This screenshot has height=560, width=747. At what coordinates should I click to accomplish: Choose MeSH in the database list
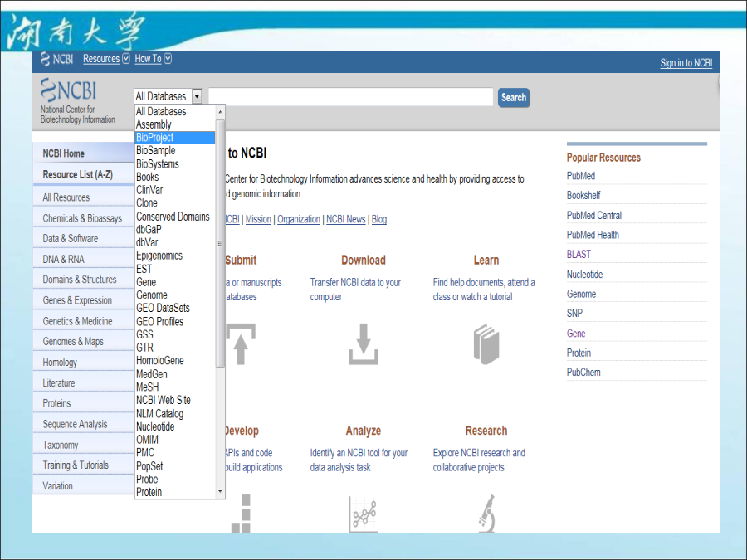pyautogui.click(x=175, y=387)
